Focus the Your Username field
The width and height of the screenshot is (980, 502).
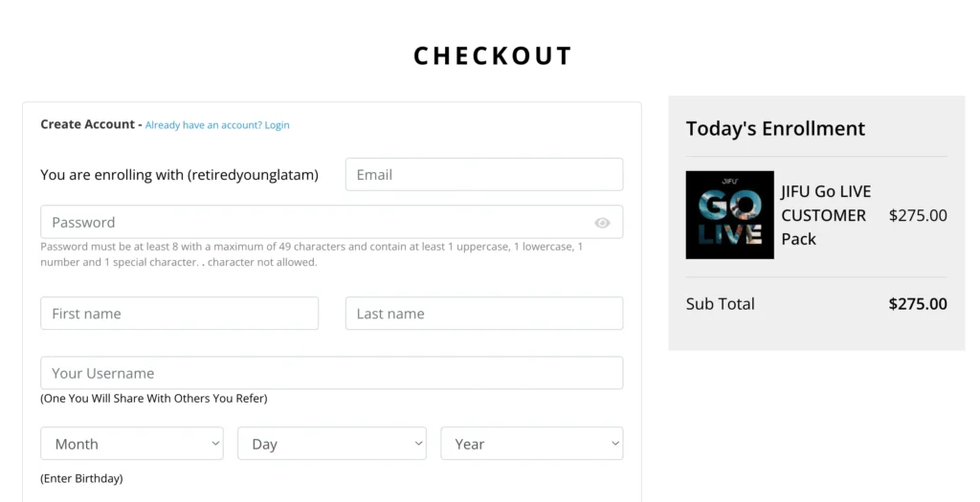[x=332, y=373]
